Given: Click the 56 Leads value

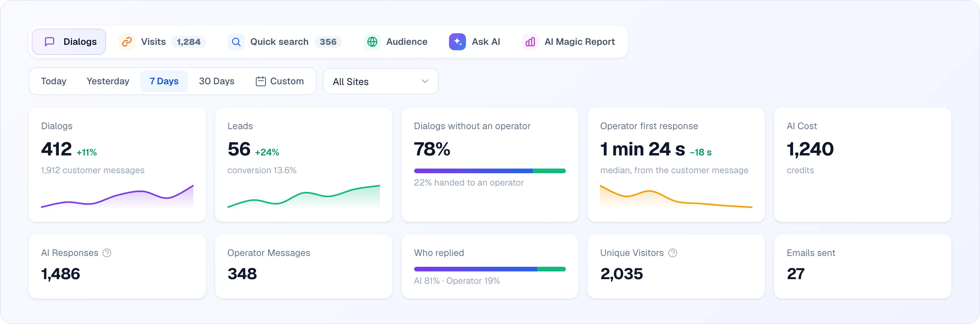Looking at the screenshot, I should 239,149.
